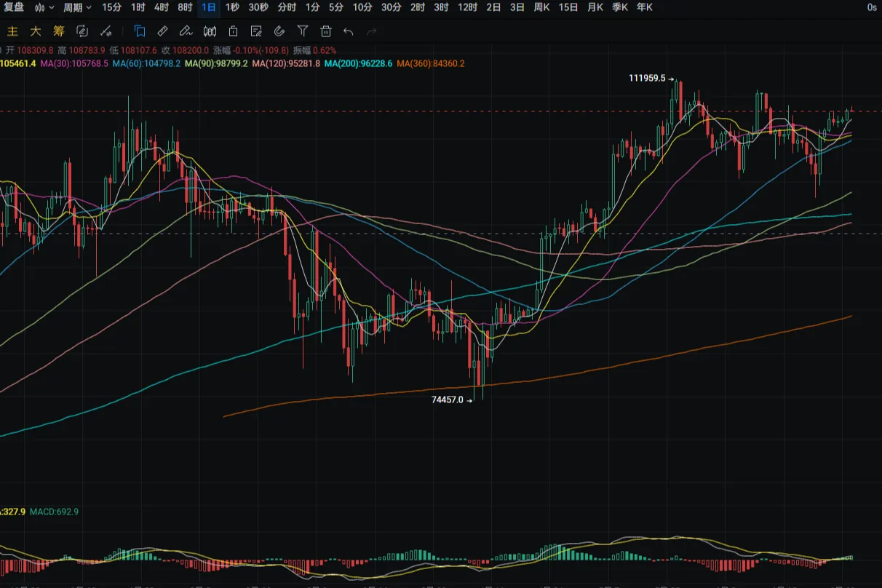Click the MA(360) indicator label
Viewport: 882px width, 588px height.
click(x=431, y=64)
